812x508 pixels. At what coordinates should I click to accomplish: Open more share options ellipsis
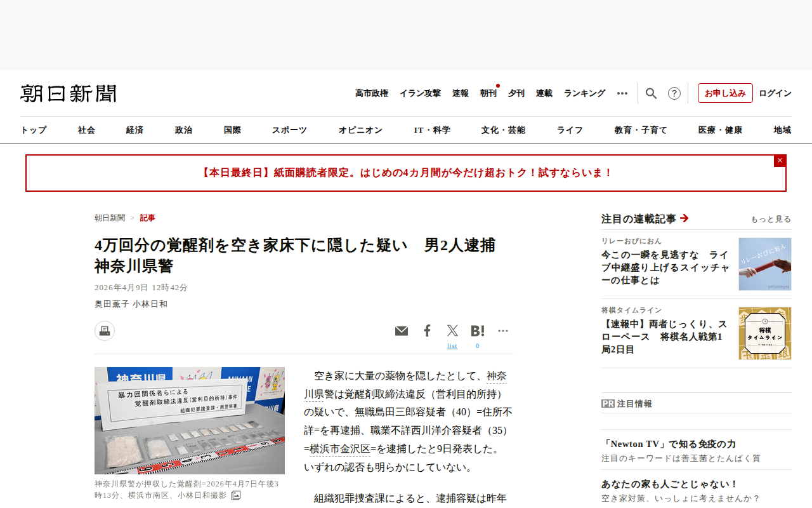503,331
